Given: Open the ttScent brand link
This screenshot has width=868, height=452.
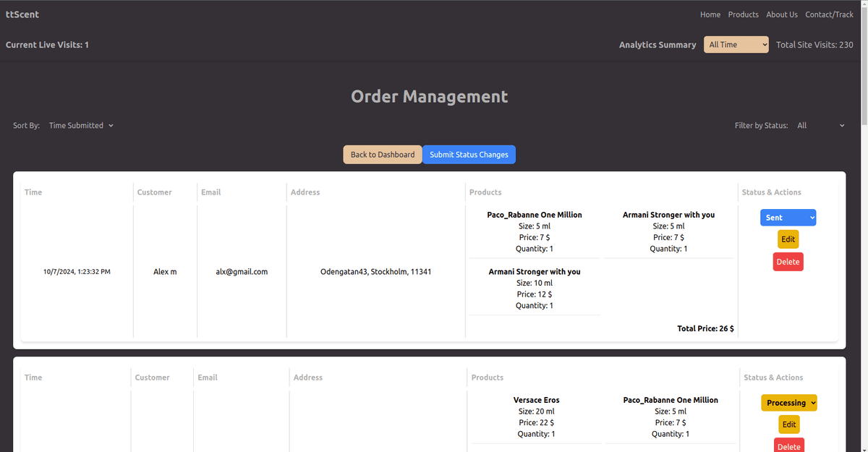Looking at the screenshot, I should [22, 14].
